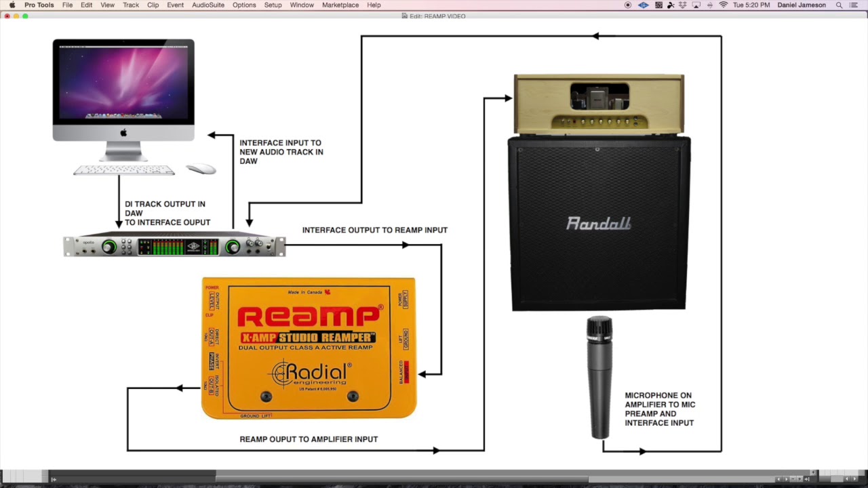This screenshot has width=868, height=488.
Task: Open the Dropbox menu bar icon
Action: click(x=683, y=5)
